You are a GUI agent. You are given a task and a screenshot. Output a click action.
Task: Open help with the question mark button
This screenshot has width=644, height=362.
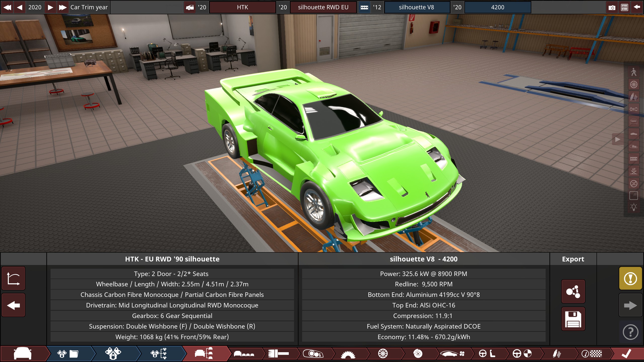[x=630, y=332]
